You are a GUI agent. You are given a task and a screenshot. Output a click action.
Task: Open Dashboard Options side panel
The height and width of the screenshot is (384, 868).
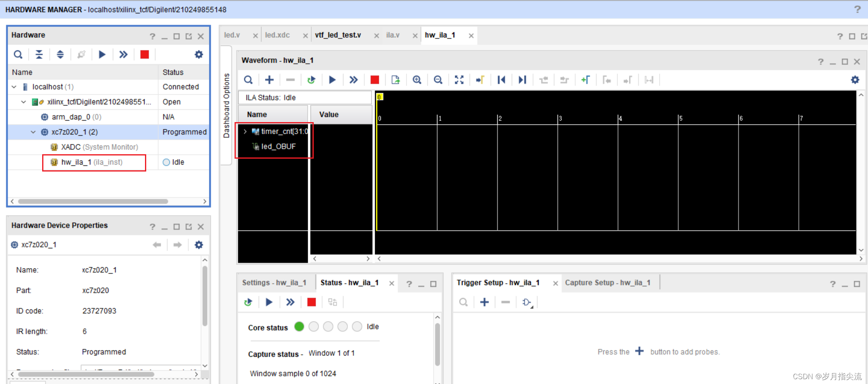226,105
